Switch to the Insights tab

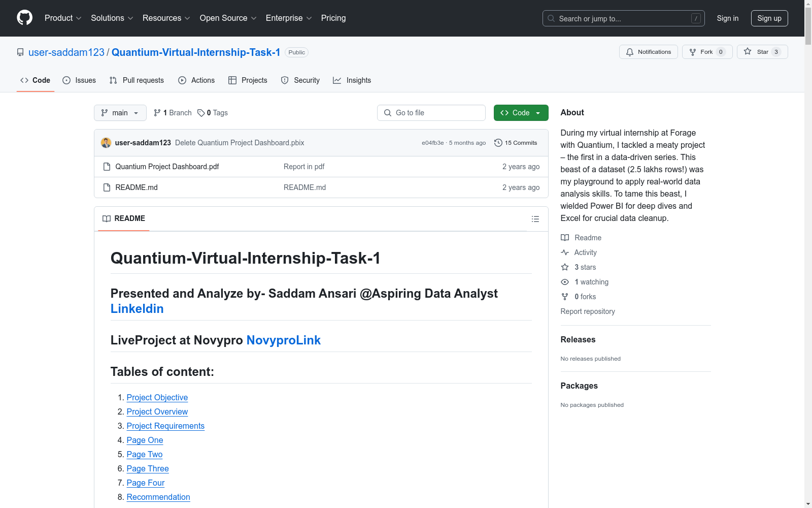click(x=352, y=80)
